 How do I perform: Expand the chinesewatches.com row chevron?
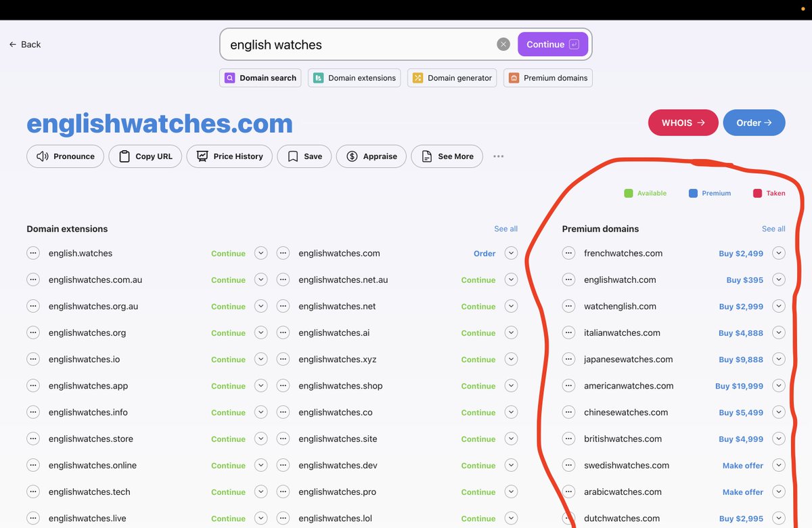(x=779, y=412)
